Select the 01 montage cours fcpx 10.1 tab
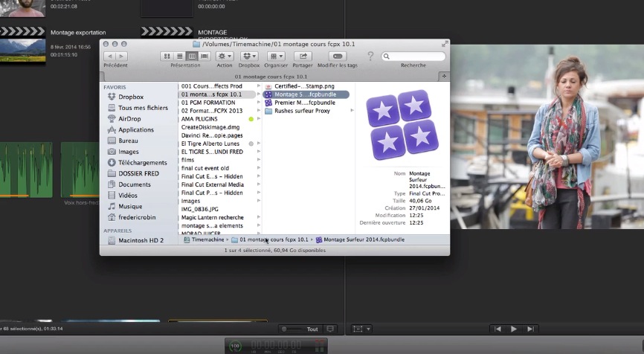Screen dimensions: 644x354 pos(271,76)
